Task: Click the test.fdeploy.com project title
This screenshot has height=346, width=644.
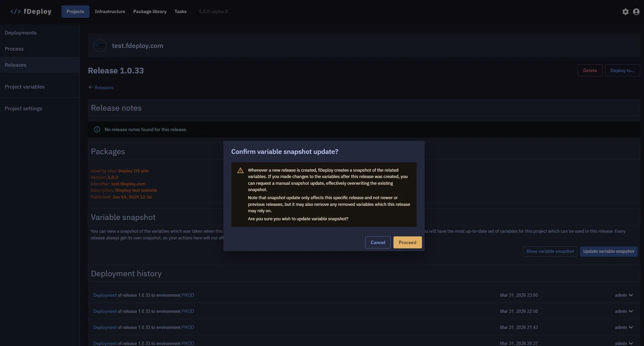Action: (138, 46)
